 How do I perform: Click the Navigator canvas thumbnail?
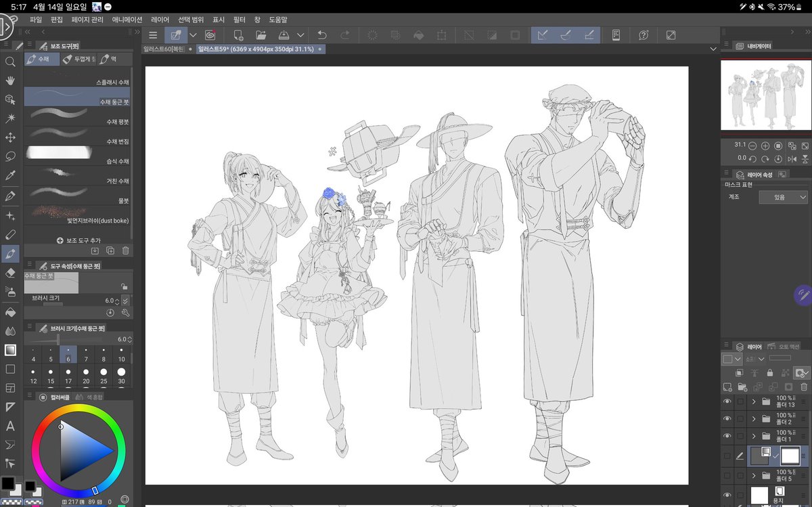tap(765, 94)
